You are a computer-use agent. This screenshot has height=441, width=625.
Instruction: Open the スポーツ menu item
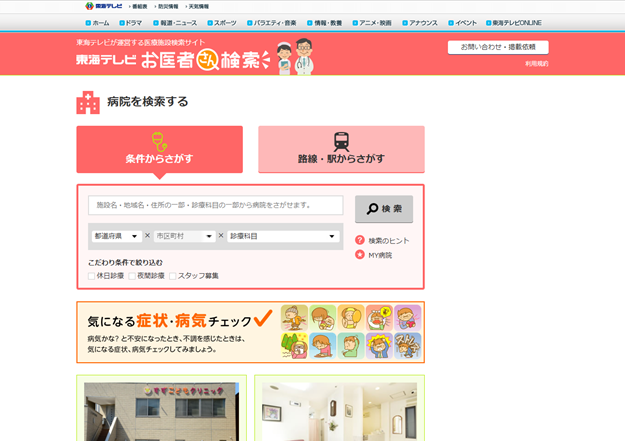point(222,23)
